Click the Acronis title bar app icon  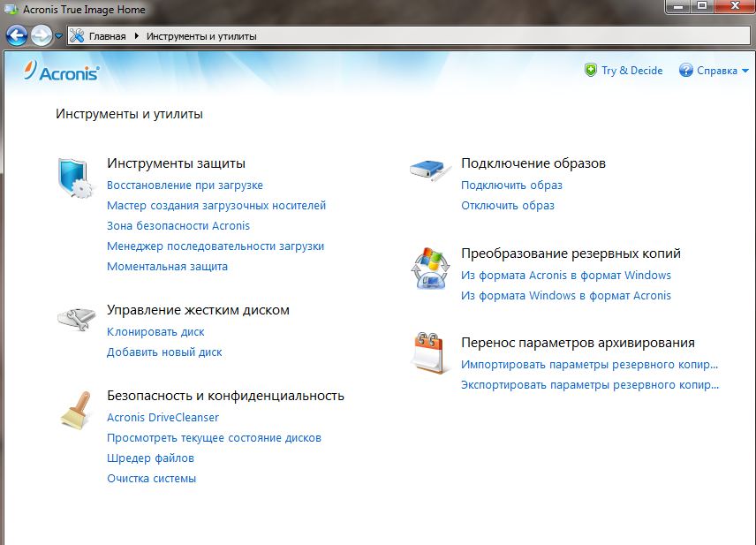click(x=11, y=9)
